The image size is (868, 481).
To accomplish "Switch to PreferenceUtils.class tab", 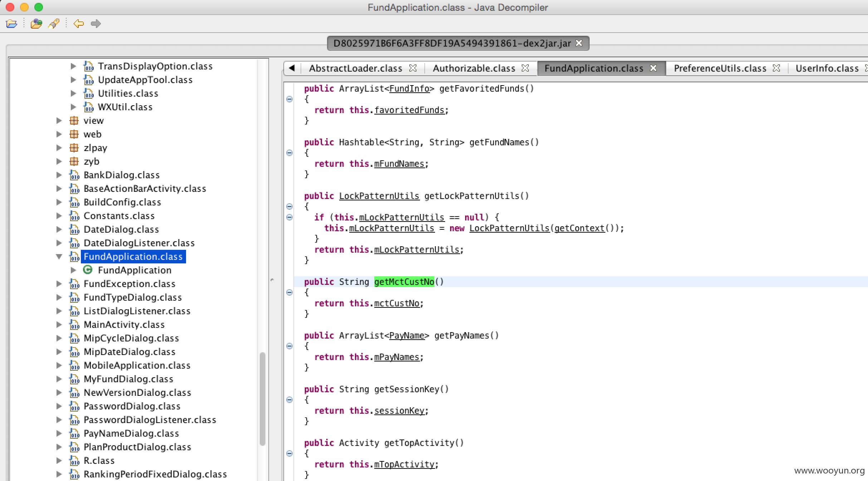I will tap(720, 68).
